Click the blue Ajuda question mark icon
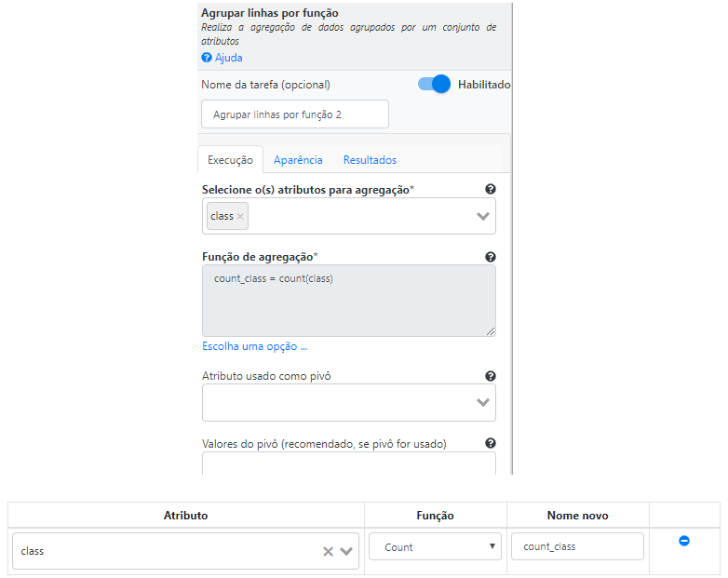Screen dimensions: 728x578 [x=207, y=58]
